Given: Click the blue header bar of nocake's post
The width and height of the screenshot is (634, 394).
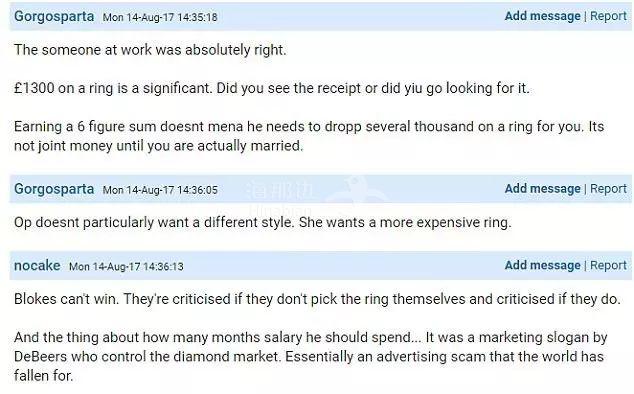Looking at the screenshot, I should tap(321, 265).
